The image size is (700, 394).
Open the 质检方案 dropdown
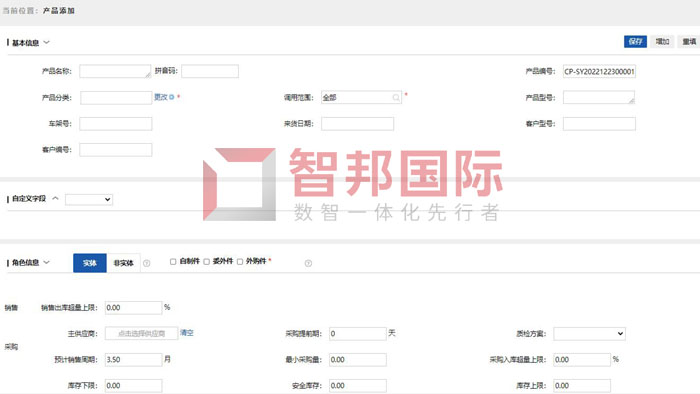click(589, 333)
